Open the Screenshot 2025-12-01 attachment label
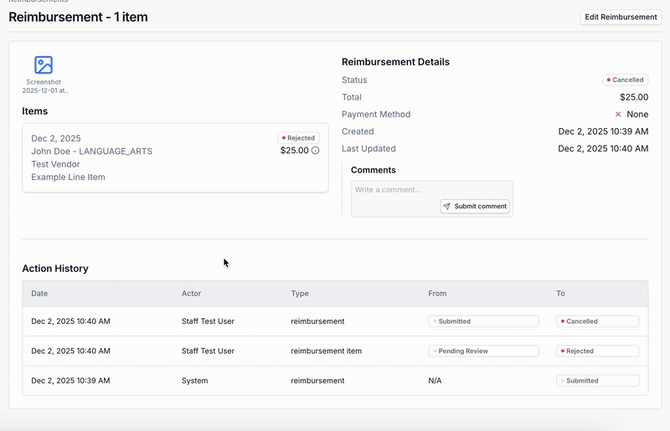Screen dimensions: 670x431 tap(43, 86)
